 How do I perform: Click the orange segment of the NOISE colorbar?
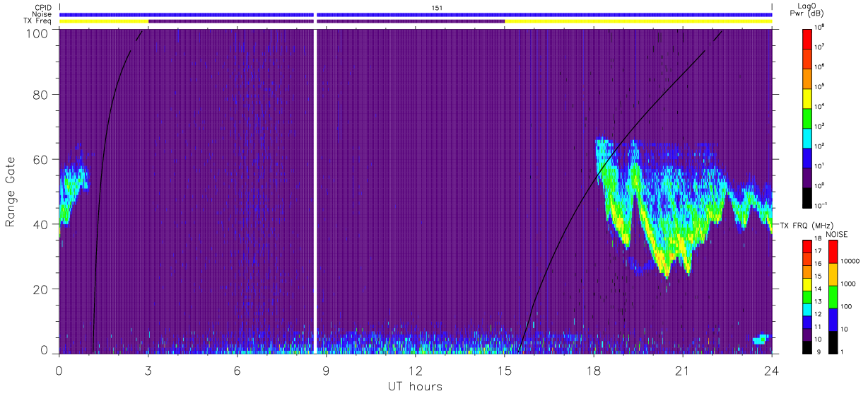(x=833, y=274)
